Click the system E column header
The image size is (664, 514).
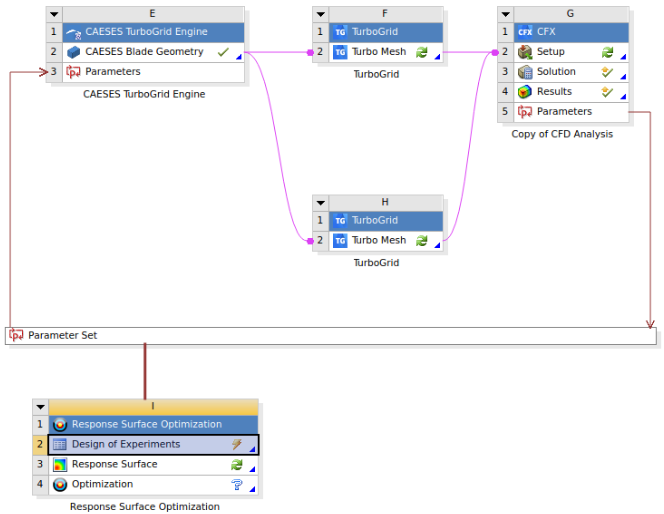(x=153, y=14)
